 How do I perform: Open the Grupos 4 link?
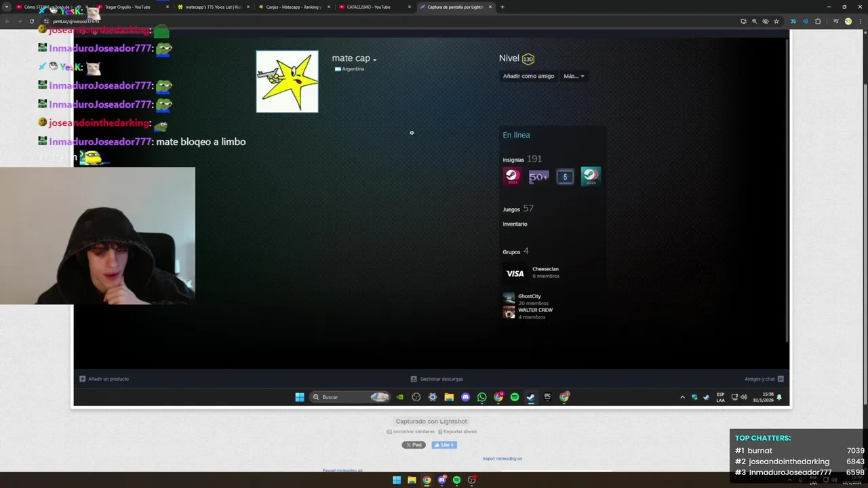(x=515, y=251)
